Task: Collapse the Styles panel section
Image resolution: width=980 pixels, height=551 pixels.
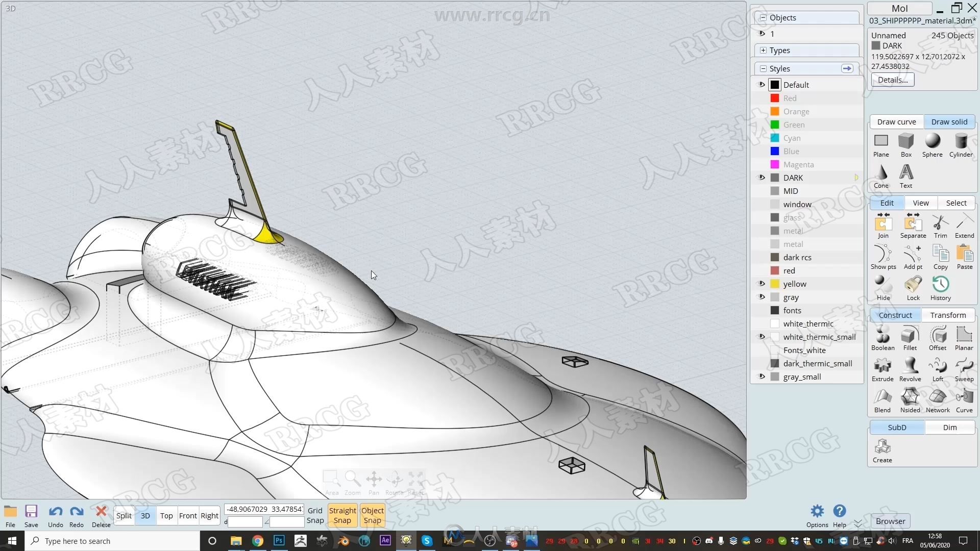Action: (764, 68)
